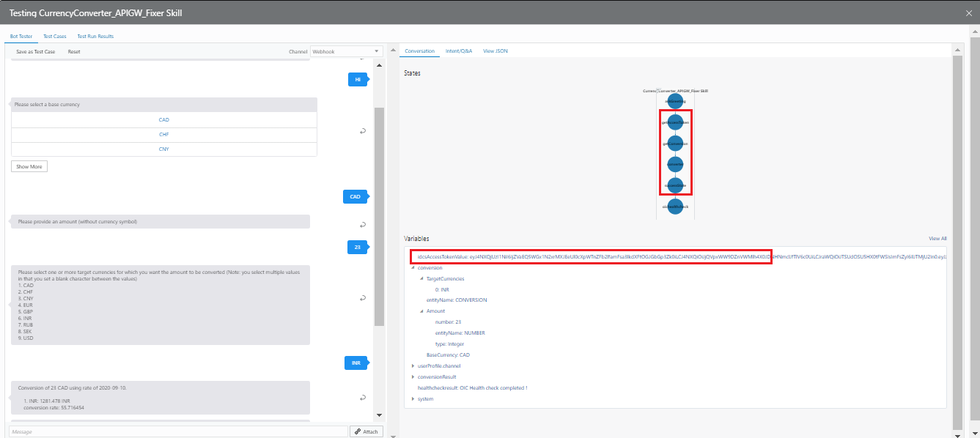Expand the system variable node
This screenshot has height=438, width=980.
coord(413,398)
